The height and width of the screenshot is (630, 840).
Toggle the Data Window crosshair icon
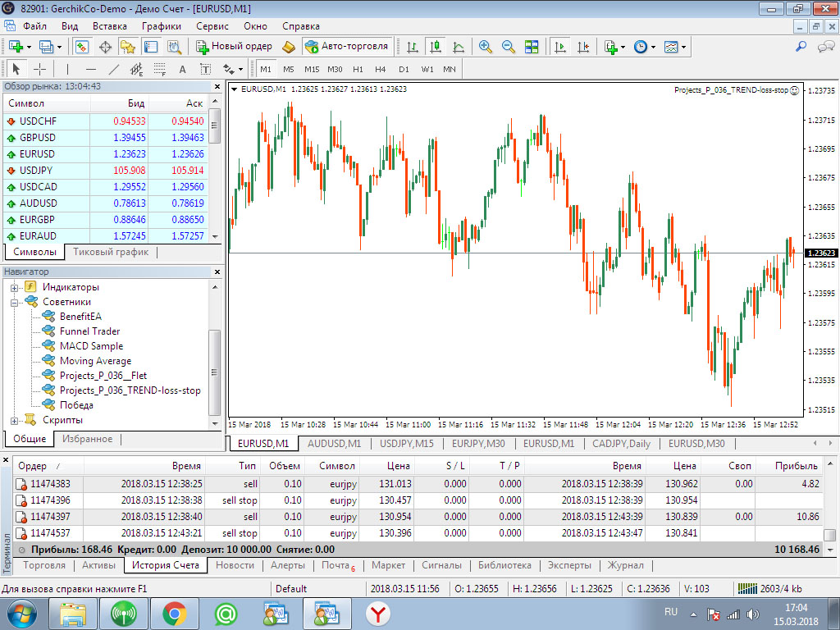tap(105, 47)
